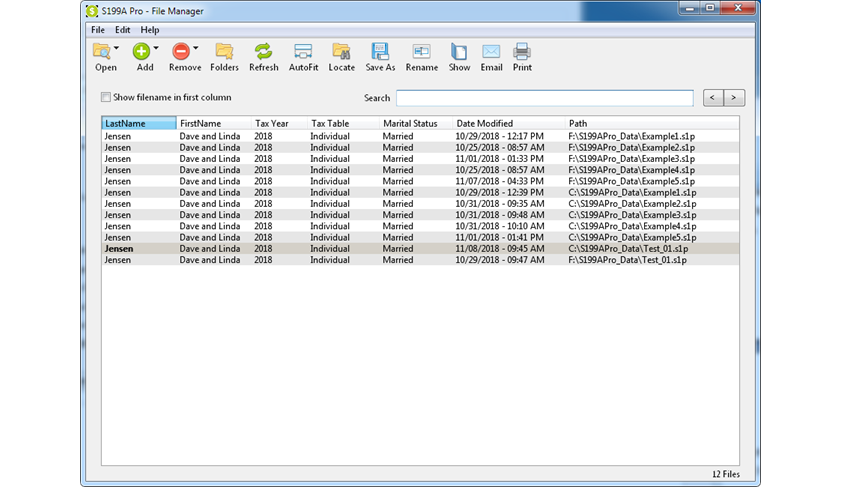Click the Locate file icon
The image size is (842, 487).
(x=342, y=52)
